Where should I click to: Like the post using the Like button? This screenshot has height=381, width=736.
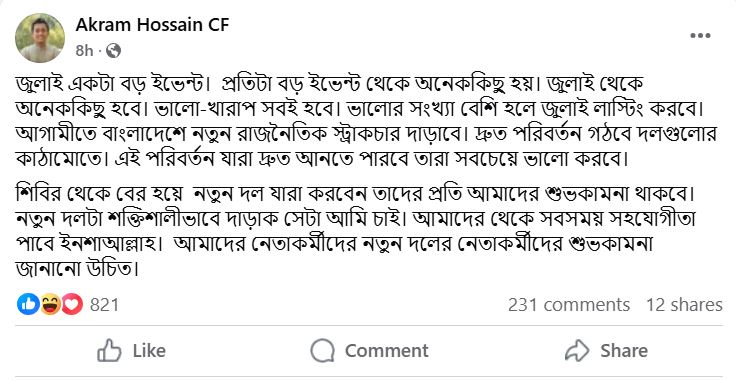click(131, 351)
